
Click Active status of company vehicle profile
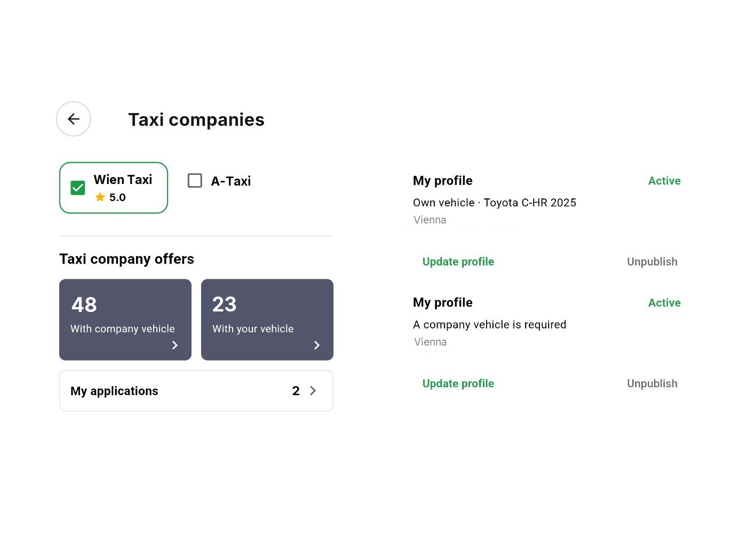click(x=664, y=303)
